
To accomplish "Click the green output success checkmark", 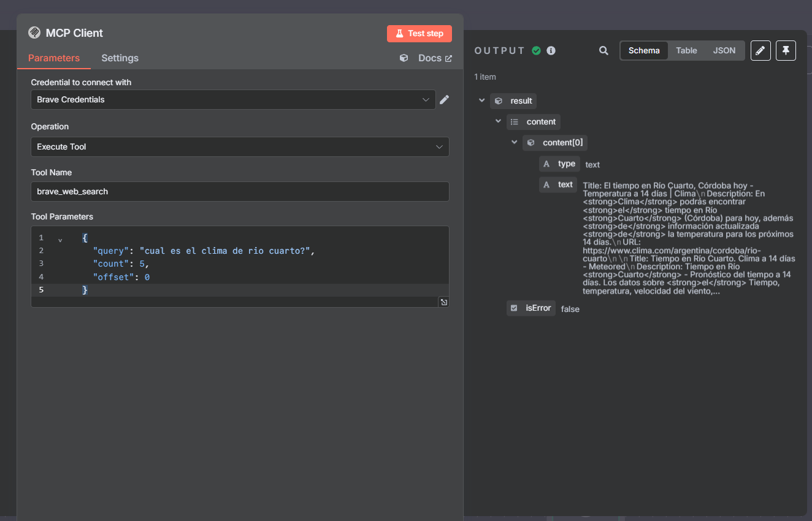I will [537, 50].
